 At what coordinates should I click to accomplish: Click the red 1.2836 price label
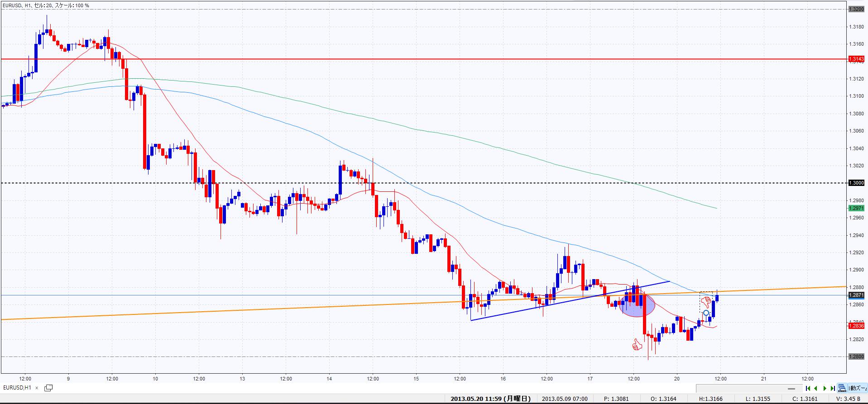(x=856, y=326)
